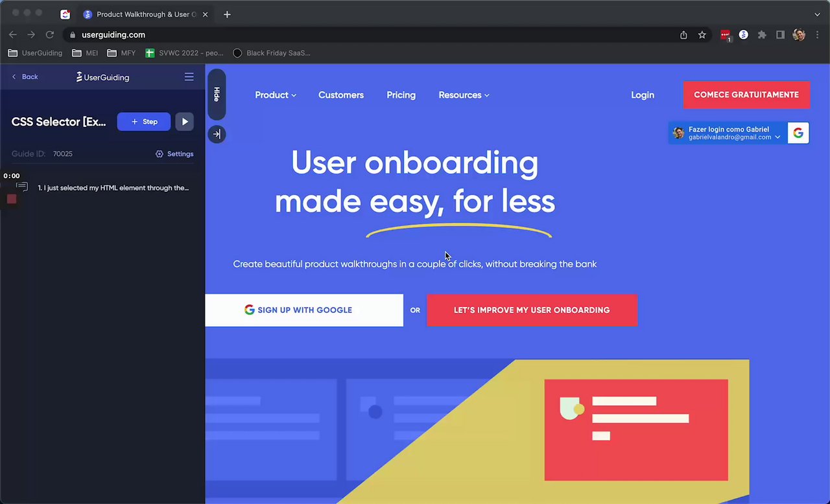Click the Google logo in sign-in prompt
Screen dimensions: 830x504
tap(798, 133)
